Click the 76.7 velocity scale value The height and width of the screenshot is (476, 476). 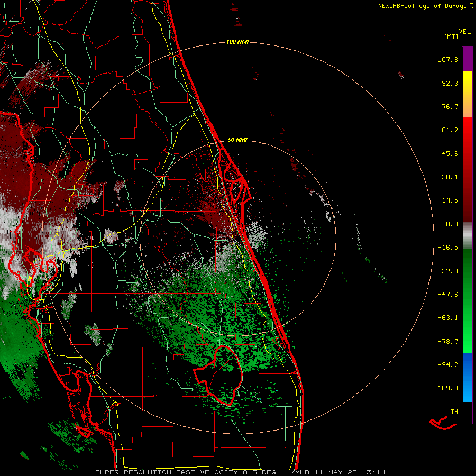450,106
